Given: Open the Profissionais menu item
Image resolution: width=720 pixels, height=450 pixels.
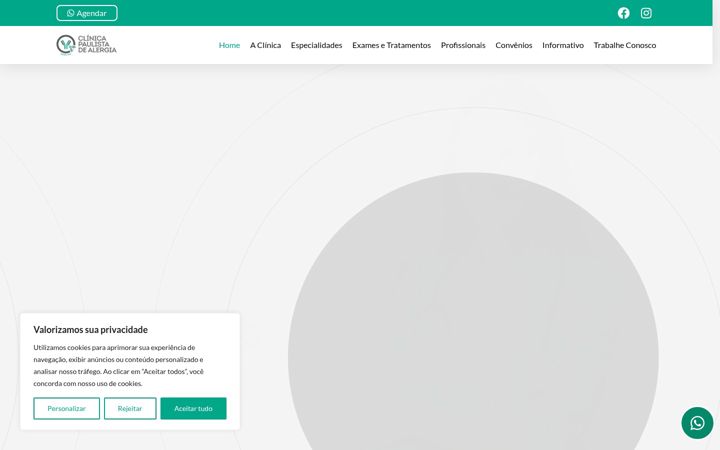Looking at the screenshot, I should click(x=463, y=45).
